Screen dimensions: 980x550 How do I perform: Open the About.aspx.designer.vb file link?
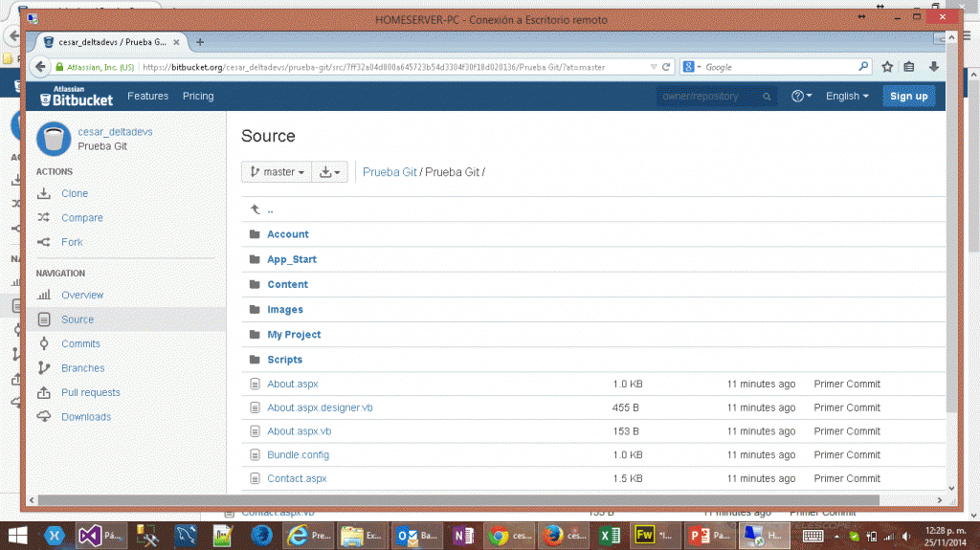click(320, 407)
